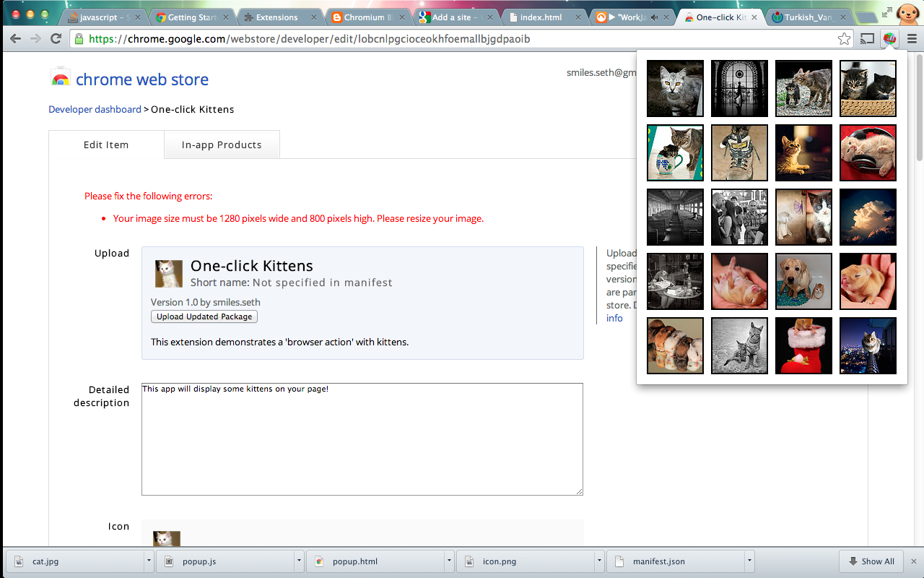Viewport: 924px width, 578px height.
Task: Click the back navigation arrow
Action: 14,39
